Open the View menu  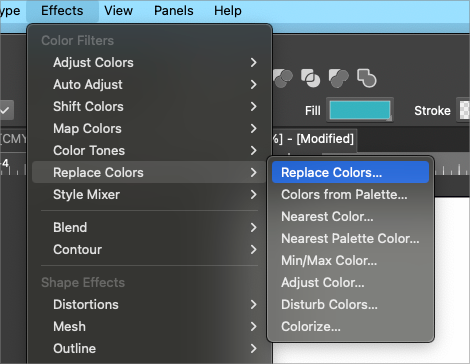pos(118,11)
